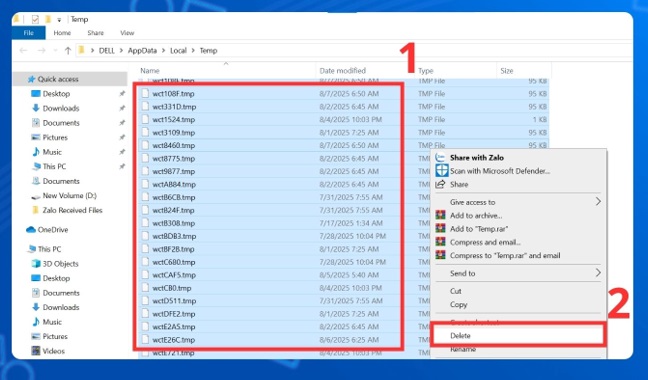The height and width of the screenshot is (380, 648).
Task: Choose Delete from the context menu
Action: tap(460, 335)
